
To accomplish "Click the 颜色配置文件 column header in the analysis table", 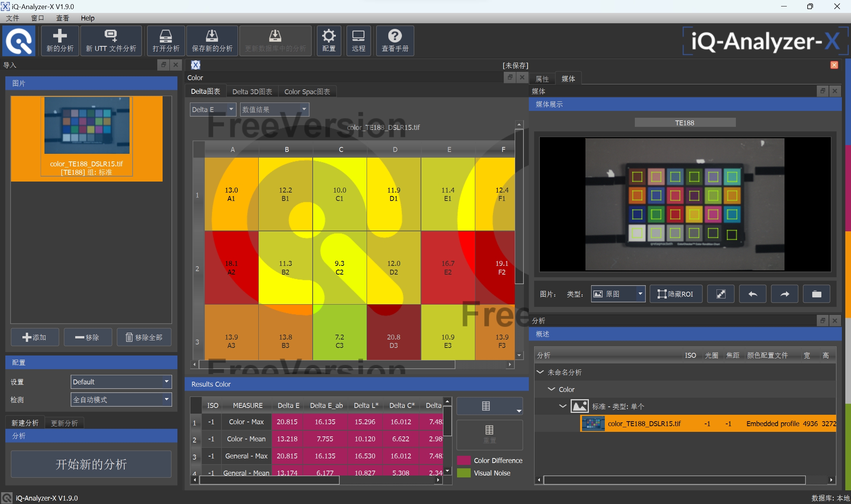I will pyautogui.click(x=767, y=355).
